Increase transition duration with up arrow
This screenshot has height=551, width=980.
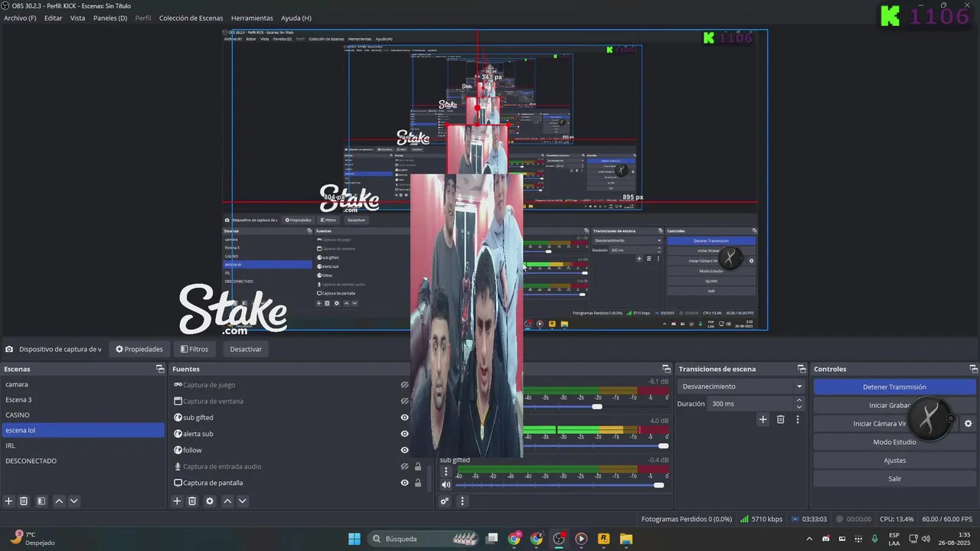(x=799, y=399)
